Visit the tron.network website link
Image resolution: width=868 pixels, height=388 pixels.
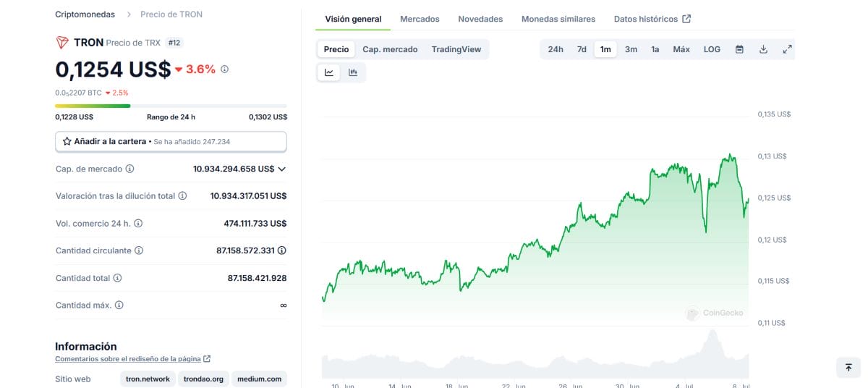pyautogui.click(x=148, y=379)
